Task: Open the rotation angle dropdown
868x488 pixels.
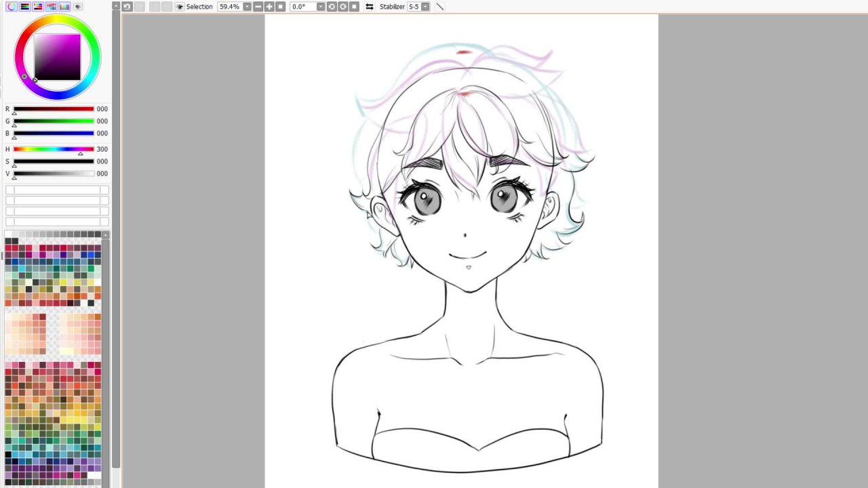Action: [x=321, y=7]
